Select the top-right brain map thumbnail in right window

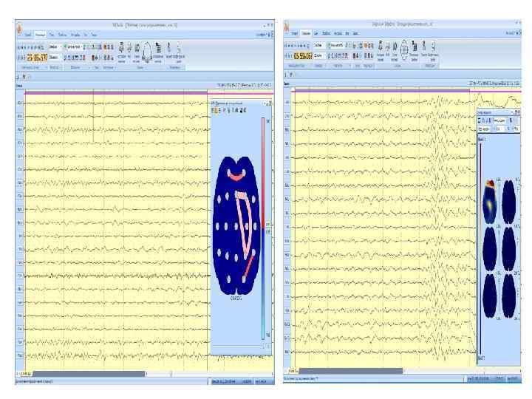tap(508, 202)
